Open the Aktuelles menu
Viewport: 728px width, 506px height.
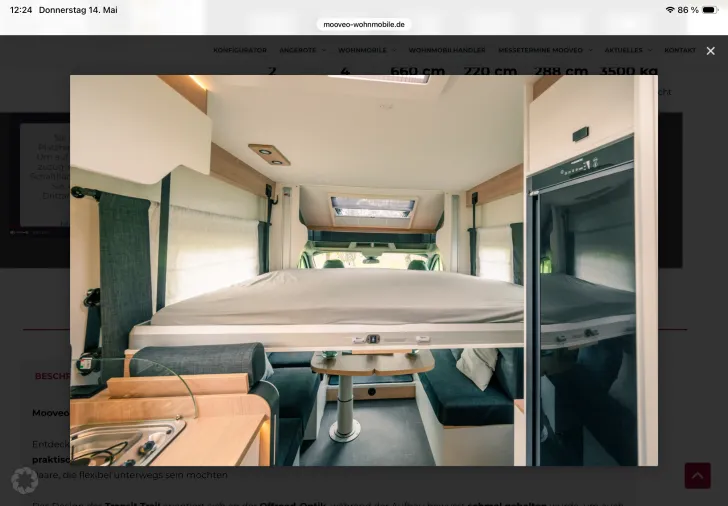click(624, 50)
